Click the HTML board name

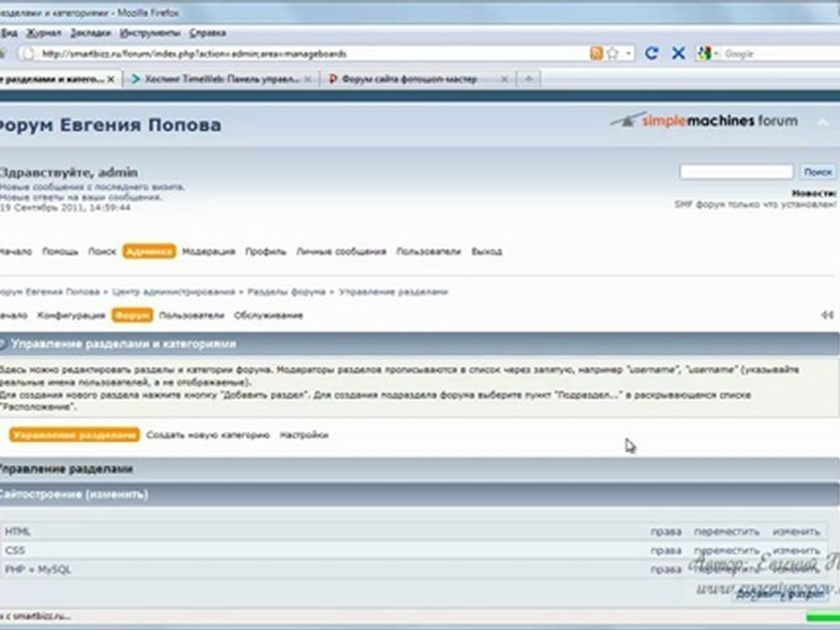point(17,531)
